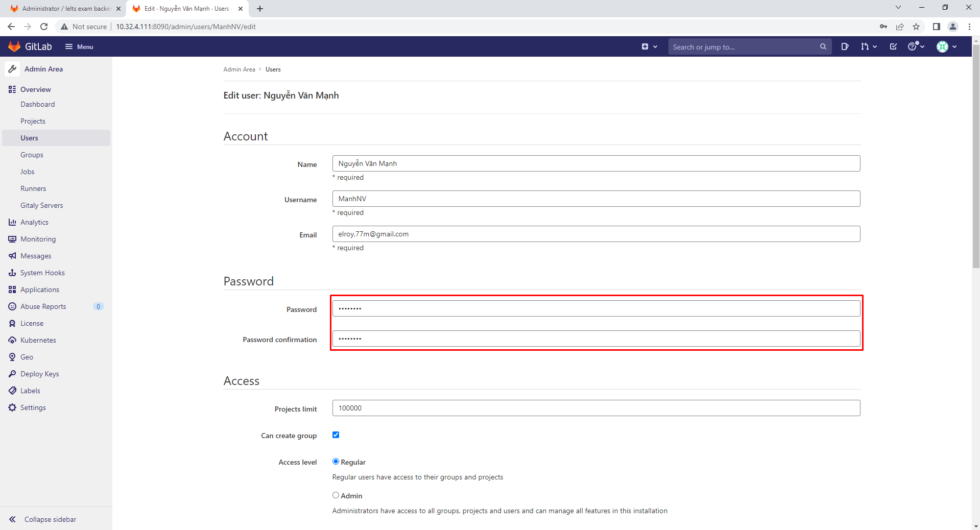This screenshot has width=980, height=530.
Task: Click into the Projects limit field
Action: 596,408
